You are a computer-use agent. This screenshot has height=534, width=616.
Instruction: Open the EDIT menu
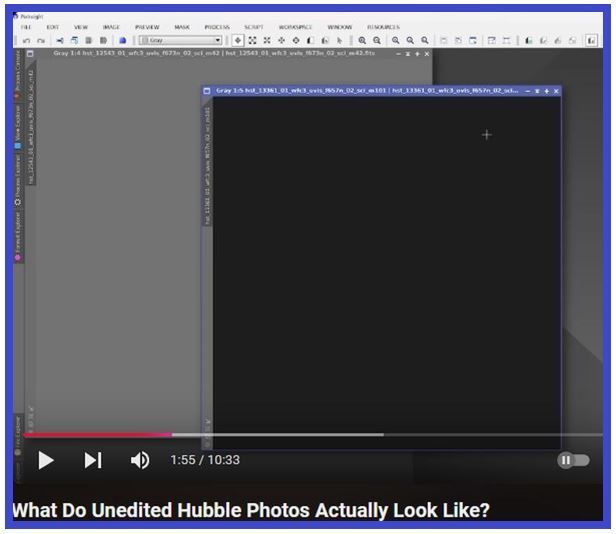pos(52,27)
